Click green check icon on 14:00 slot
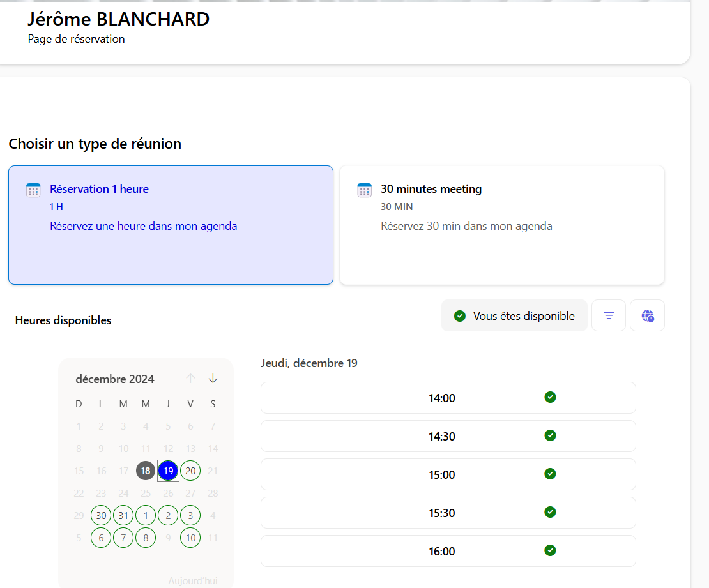This screenshot has height=588, width=709. 550,397
